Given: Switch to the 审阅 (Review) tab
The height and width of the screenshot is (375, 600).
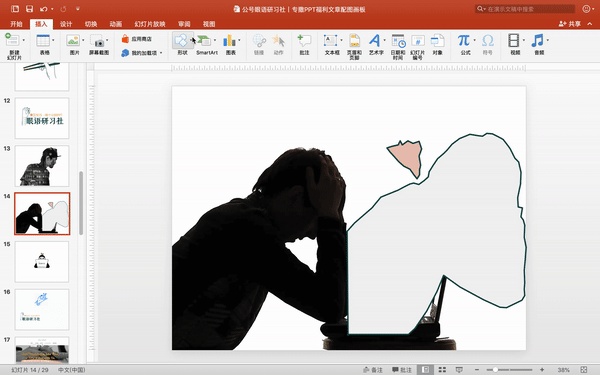Looking at the screenshot, I should (x=184, y=24).
